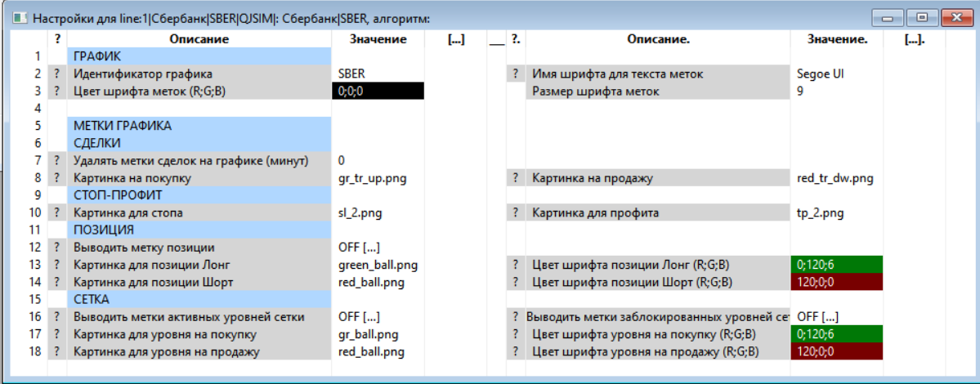Click the left Описание column header
Image resolution: width=980 pixels, height=384 pixels.
[199, 39]
